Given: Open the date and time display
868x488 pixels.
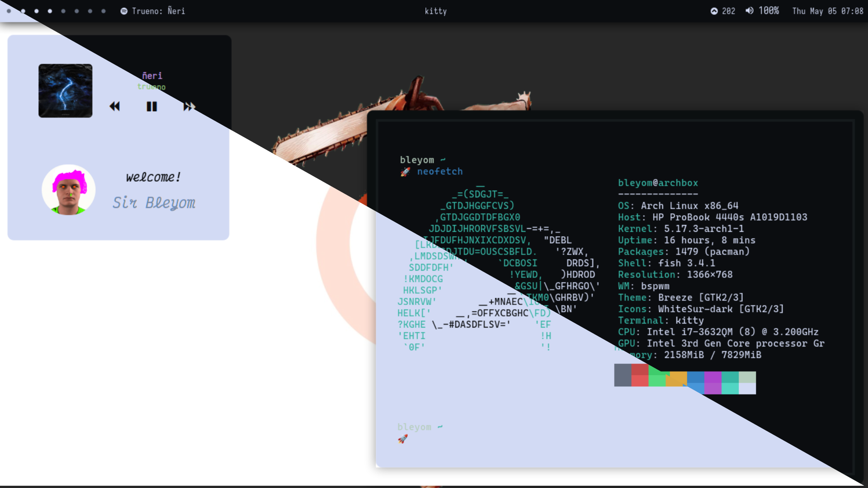Looking at the screenshot, I should [x=827, y=11].
